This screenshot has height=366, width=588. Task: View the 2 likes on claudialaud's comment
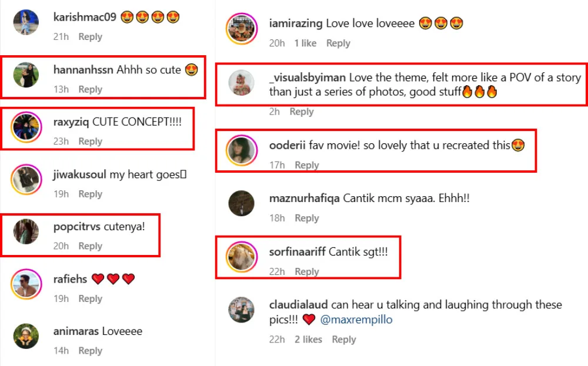pyautogui.click(x=308, y=340)
